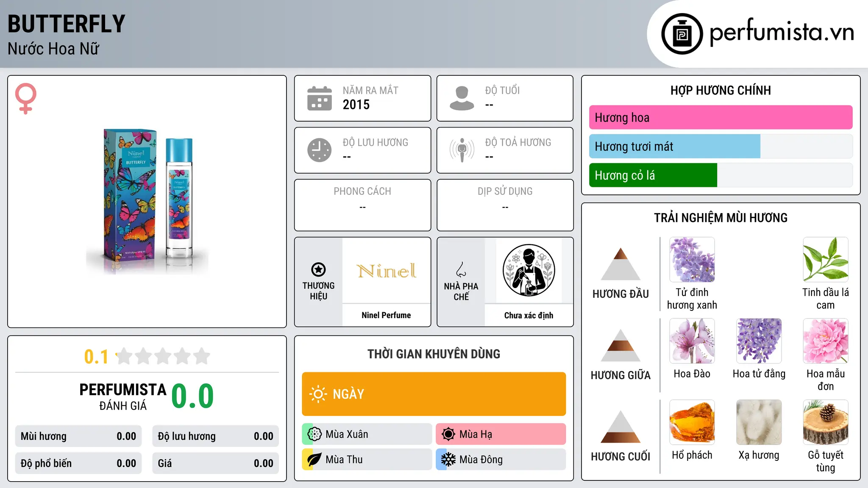
Task: Click the sillage icon beside Độ toả hương
Action: (462, 150)
